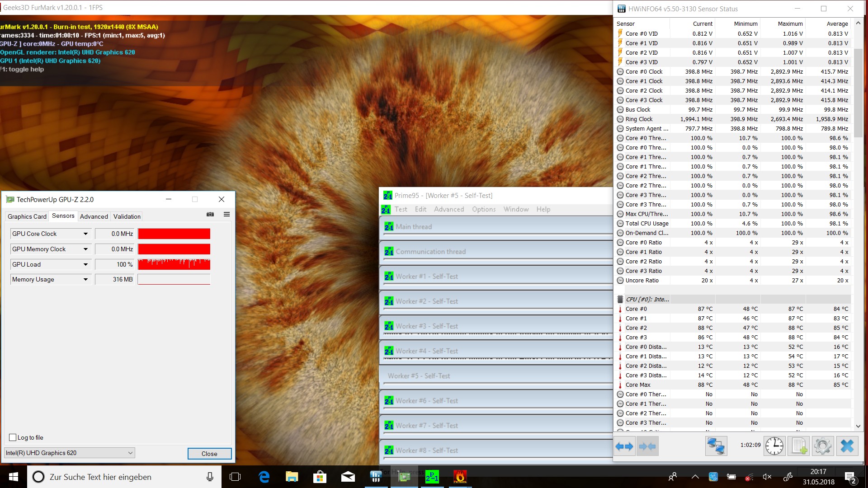Take GPU-Z screenshot with camera icon
The height and width of the screenshot is (488, 868).
coord(210,214)
